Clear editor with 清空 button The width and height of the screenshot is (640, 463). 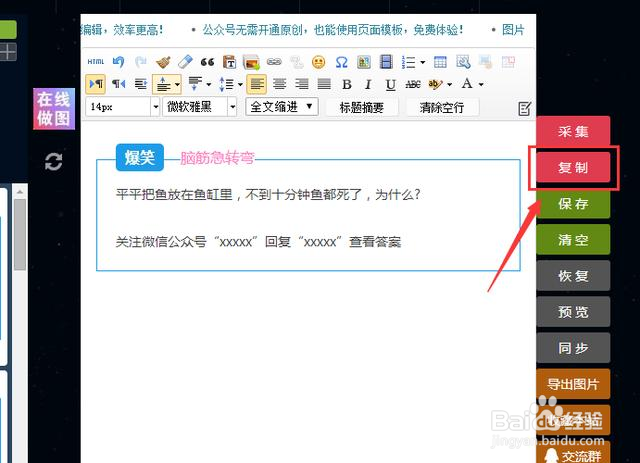tap(573, 240)
